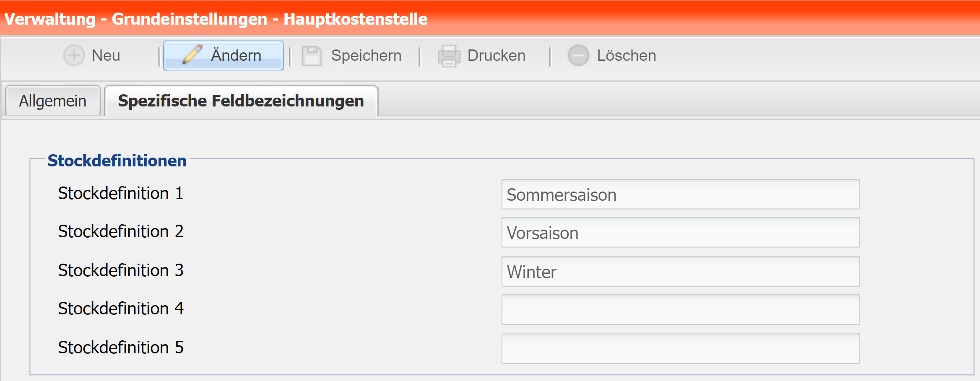Choose the Löschen toolbar label
Screen dimensions: 980x381
pyautogui.click(x=626, y=56)
